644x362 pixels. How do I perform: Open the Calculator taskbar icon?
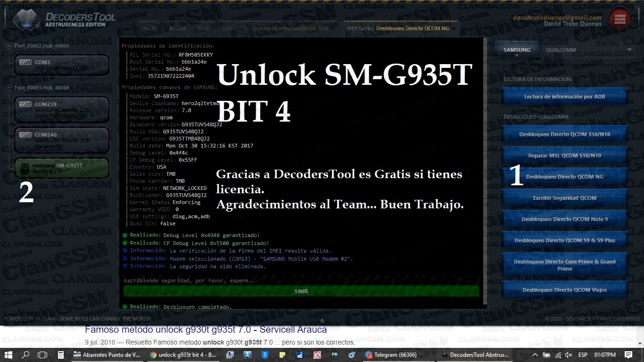pos(61,355)
